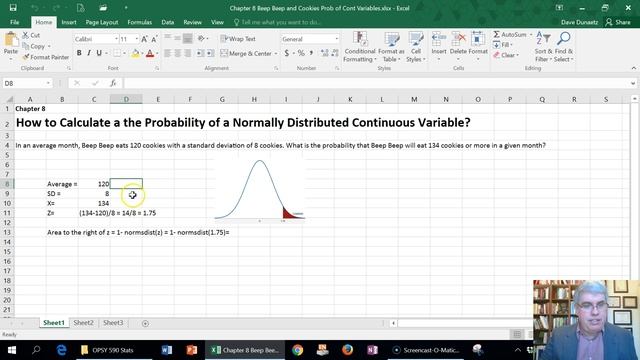Switch to the View tab
This screenshot has width=640, height=360.
click(x=217, y=22)
